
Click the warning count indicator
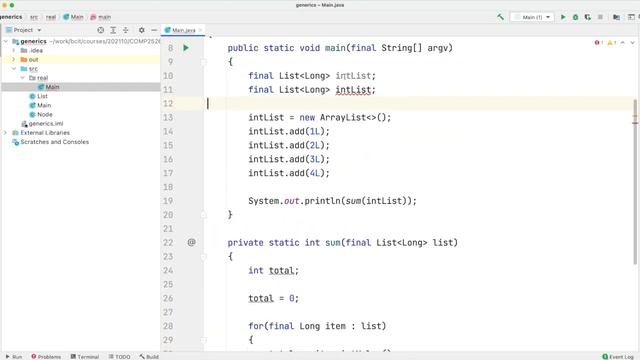(x=611, y=42)
